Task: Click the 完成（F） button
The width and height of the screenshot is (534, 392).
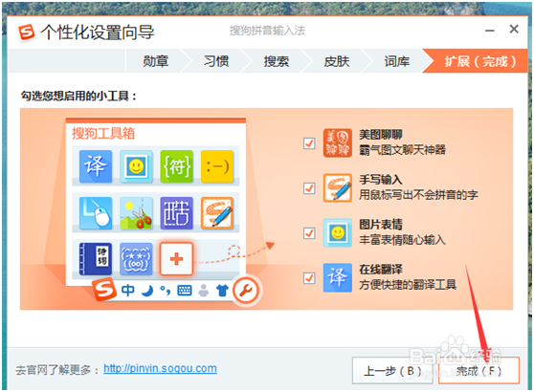Action: (x=478, y=371)
